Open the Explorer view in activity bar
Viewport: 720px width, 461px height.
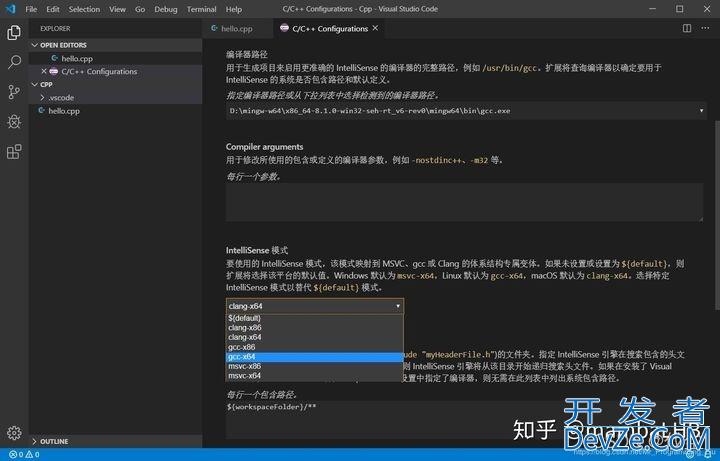point(14,32)
